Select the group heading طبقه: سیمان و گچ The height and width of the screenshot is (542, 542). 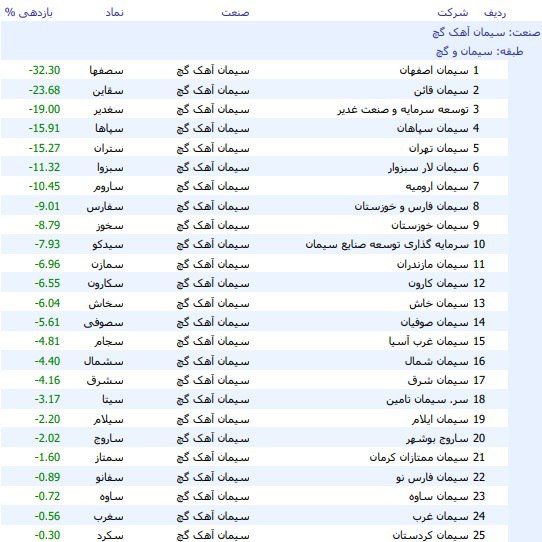pyautogui.click(x=479, y=52)
